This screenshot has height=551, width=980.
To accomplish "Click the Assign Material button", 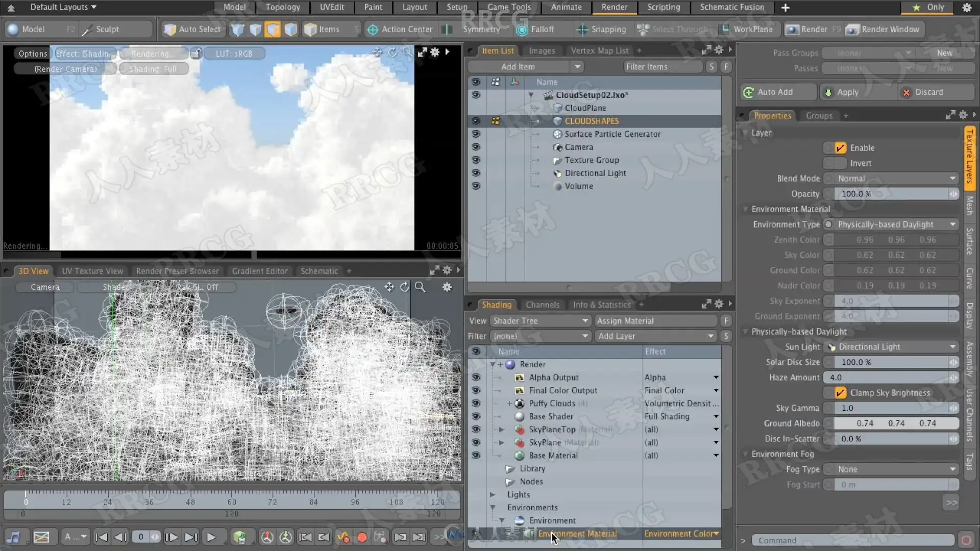I will 656,321.
